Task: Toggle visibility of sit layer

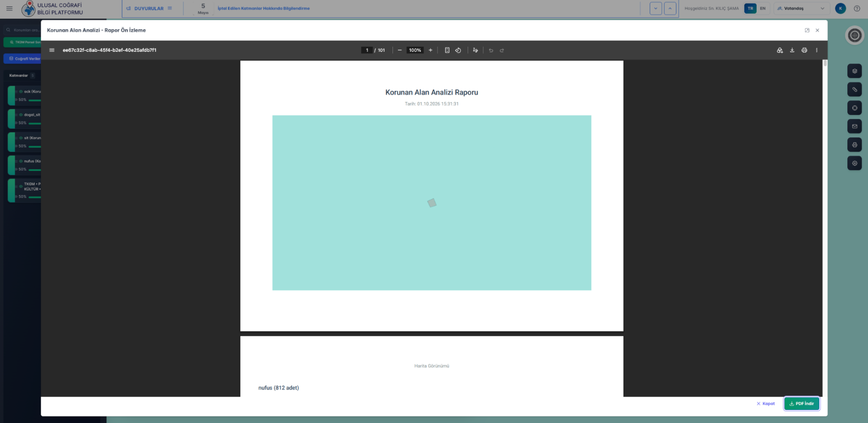Action: click(x=21, y=138)
